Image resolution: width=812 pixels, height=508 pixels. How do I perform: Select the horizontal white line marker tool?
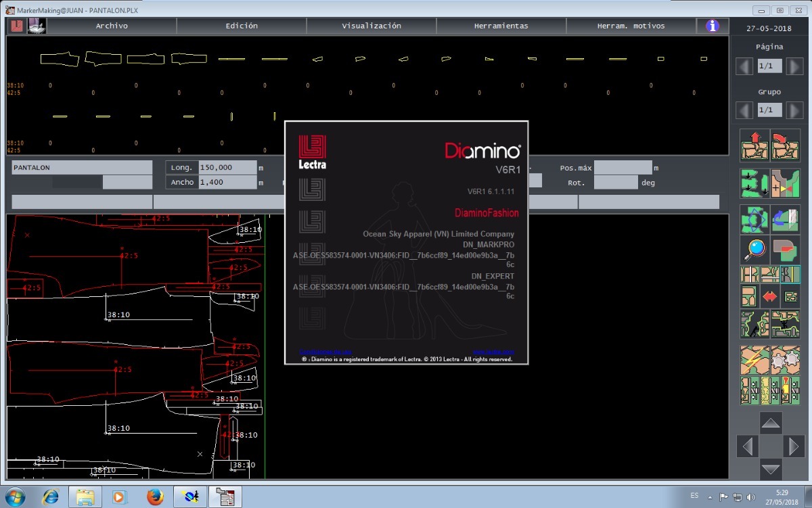coord(770,274)
